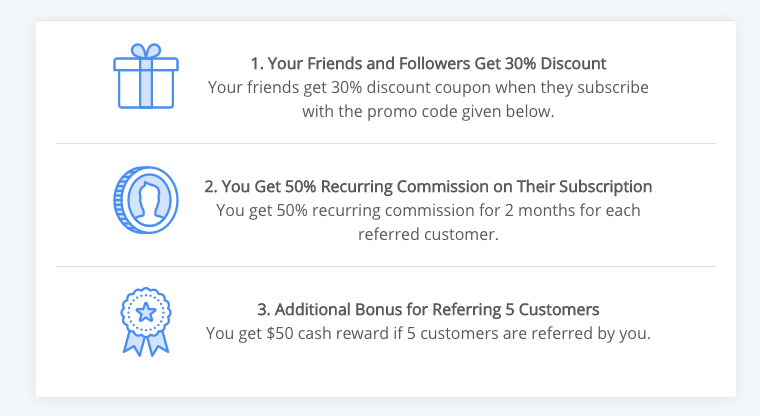760x416 pixels.
Task: Click the divider line below the discount section
Action: pos(386,143)
